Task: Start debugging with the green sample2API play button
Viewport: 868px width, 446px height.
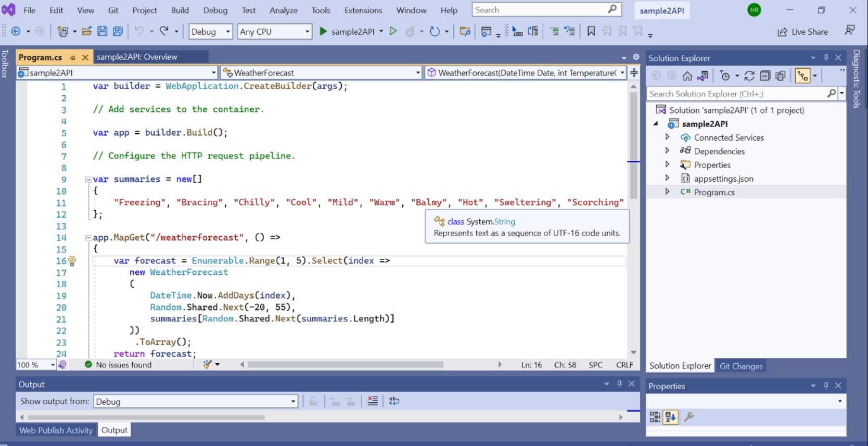Action: pos(323,31)
